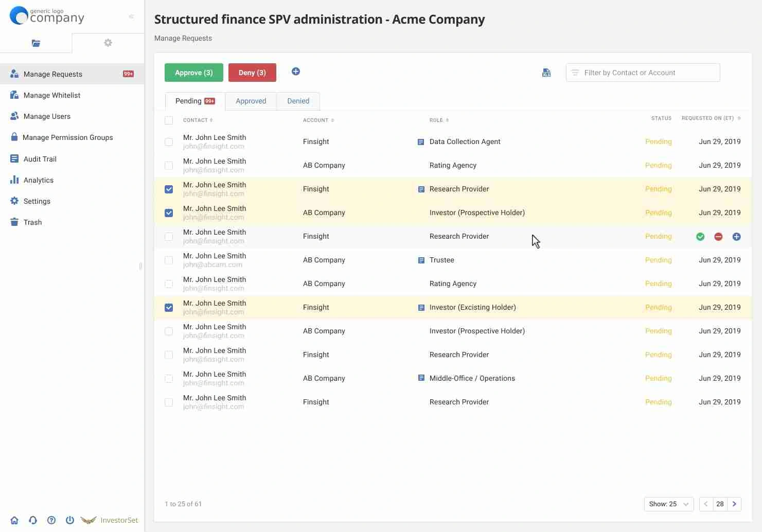Switch to the Approved tab
The height and width of the screenshot is (532, 762).
(x=251, y=101)
